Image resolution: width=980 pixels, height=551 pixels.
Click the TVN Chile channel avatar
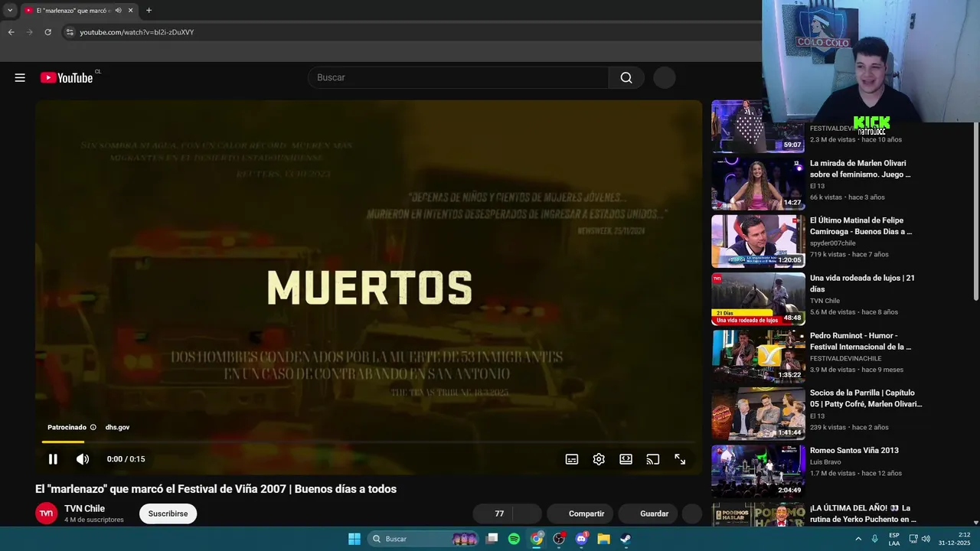(47, 514)
